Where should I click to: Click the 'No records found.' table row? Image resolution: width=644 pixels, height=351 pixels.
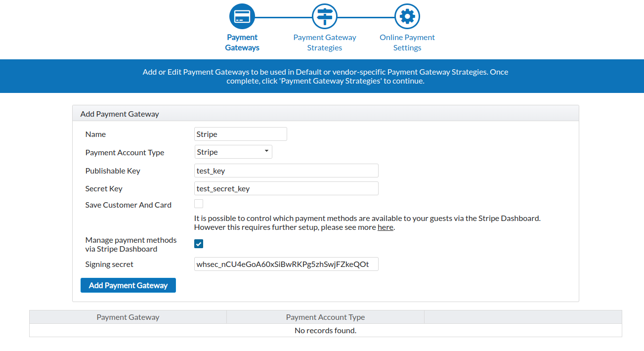click(325, 330)
